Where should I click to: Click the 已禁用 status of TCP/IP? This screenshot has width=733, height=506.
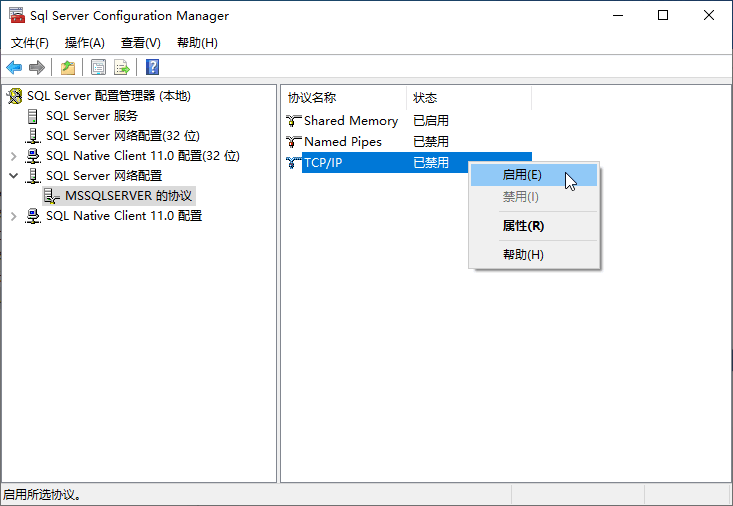click(431, 163)
